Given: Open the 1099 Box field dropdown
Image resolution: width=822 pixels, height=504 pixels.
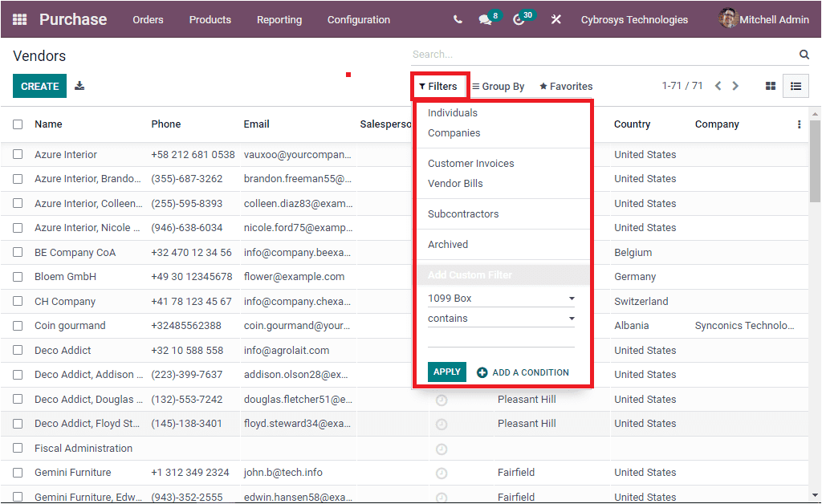Looking at the screenshot, I should point(501,298).
